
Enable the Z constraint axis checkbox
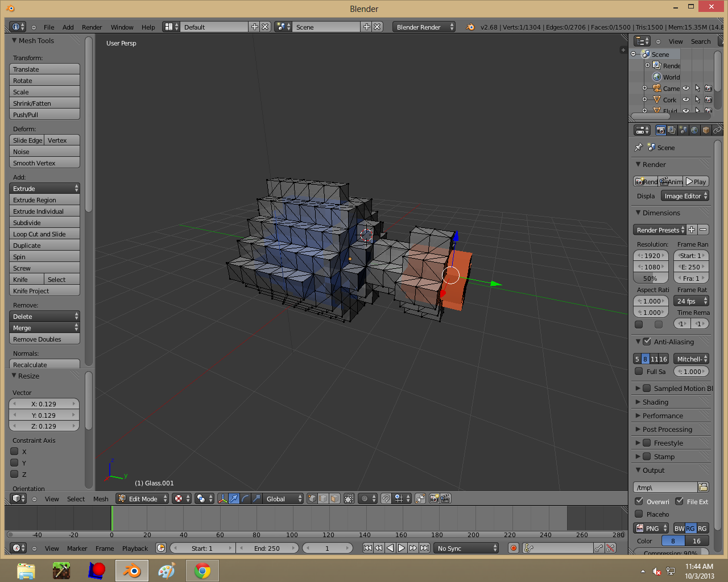15,474
